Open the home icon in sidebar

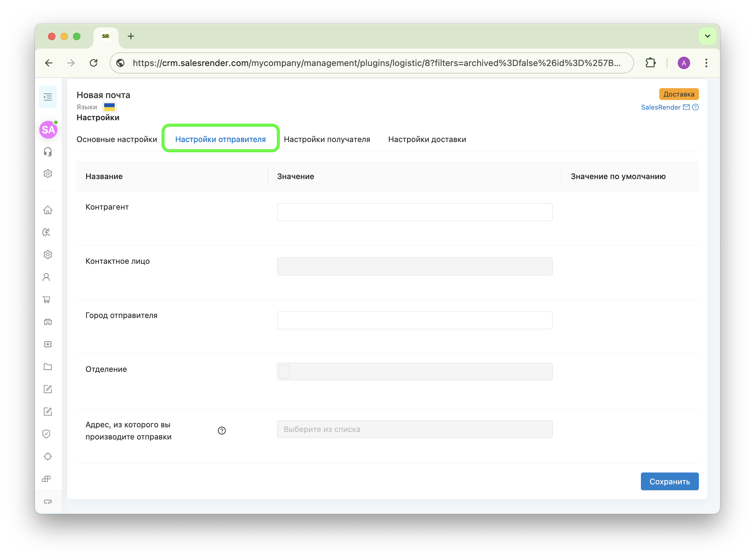48,210
